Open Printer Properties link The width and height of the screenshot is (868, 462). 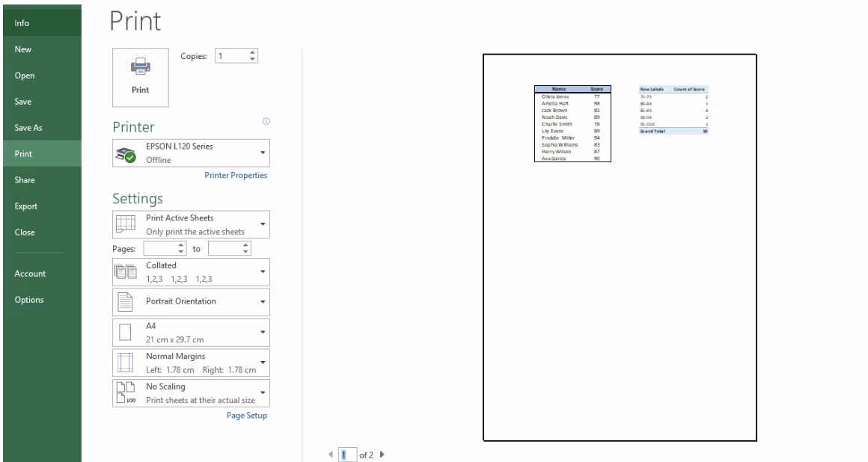(236, 174)
